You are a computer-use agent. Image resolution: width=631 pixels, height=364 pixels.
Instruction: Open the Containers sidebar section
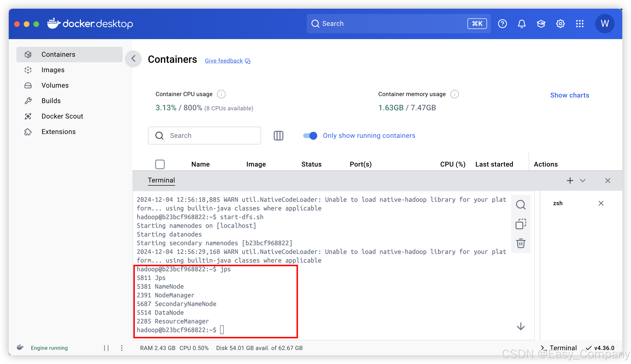69,54
